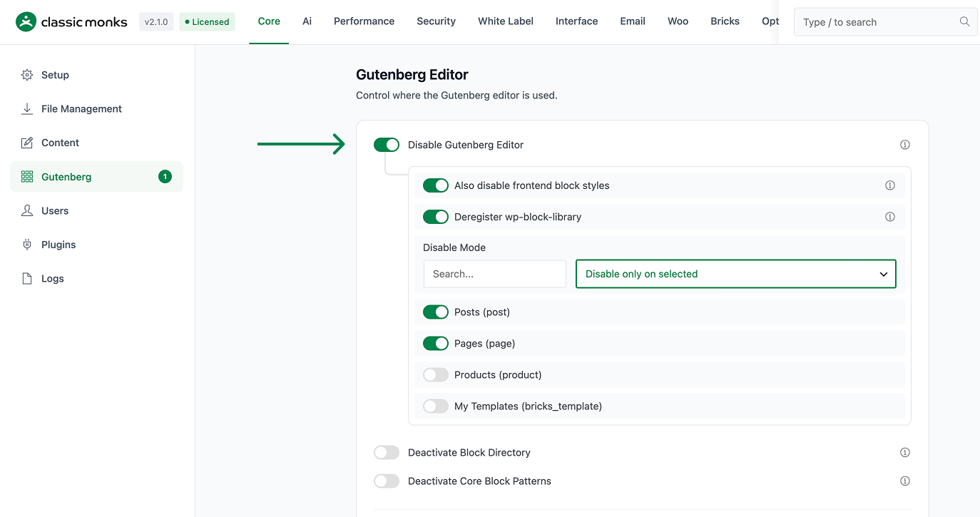Open Setup in the sidebar

(x=96, y=75)
